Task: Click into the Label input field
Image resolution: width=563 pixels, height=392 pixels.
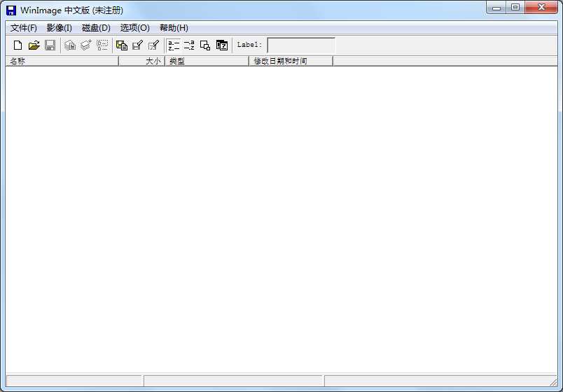Action: [302, 45]
